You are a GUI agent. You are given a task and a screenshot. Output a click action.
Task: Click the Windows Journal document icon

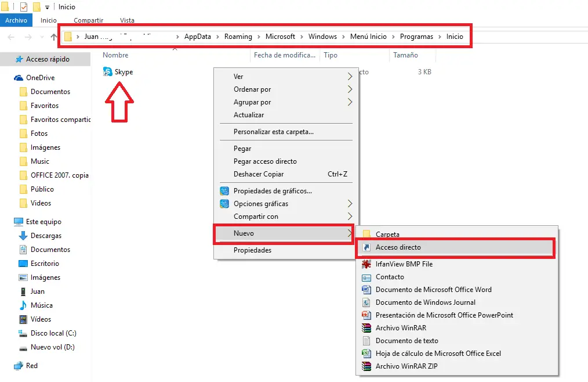pos(366,302)
